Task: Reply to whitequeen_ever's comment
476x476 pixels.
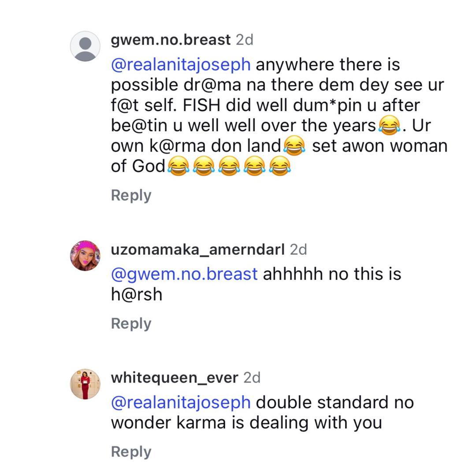Action: point(131,452)
